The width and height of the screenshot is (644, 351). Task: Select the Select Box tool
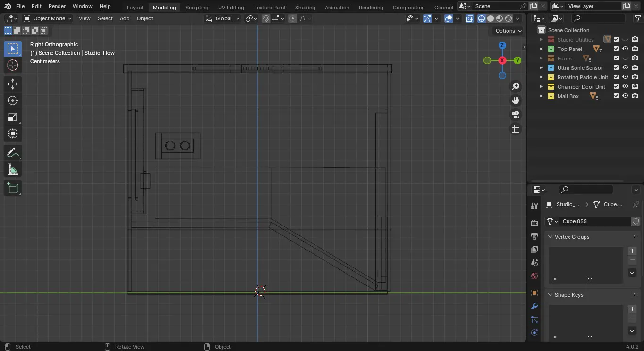coord(13,49)
